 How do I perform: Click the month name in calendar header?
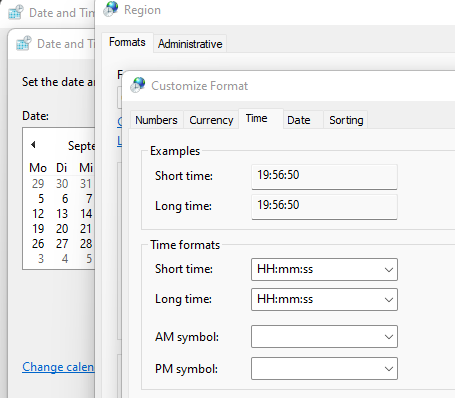[x=81, y=146]
